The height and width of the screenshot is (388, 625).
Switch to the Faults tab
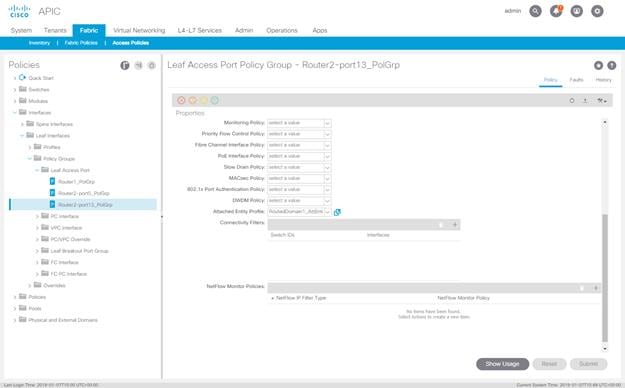576,80
